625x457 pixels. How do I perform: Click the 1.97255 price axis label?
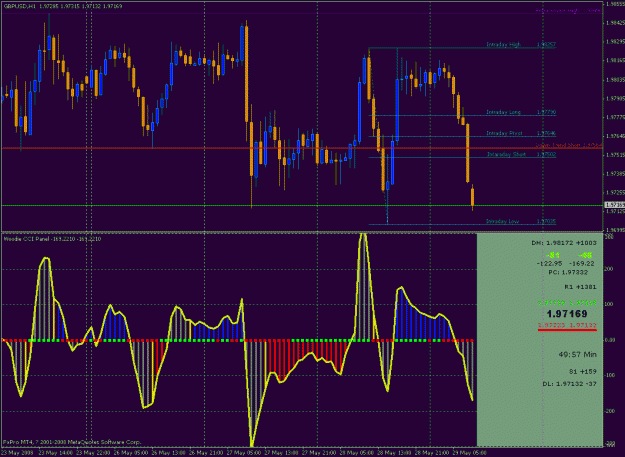pyautogui.click(x=615, y=192)
